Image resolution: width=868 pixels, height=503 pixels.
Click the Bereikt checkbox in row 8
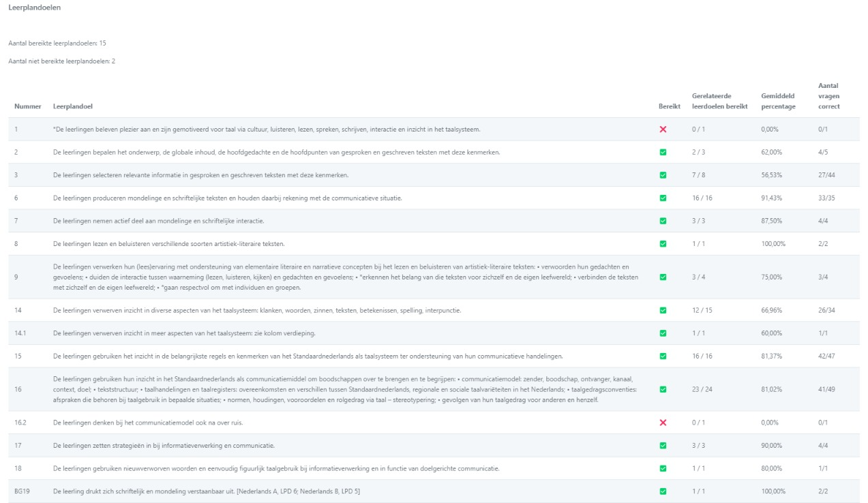pos(663,243)
